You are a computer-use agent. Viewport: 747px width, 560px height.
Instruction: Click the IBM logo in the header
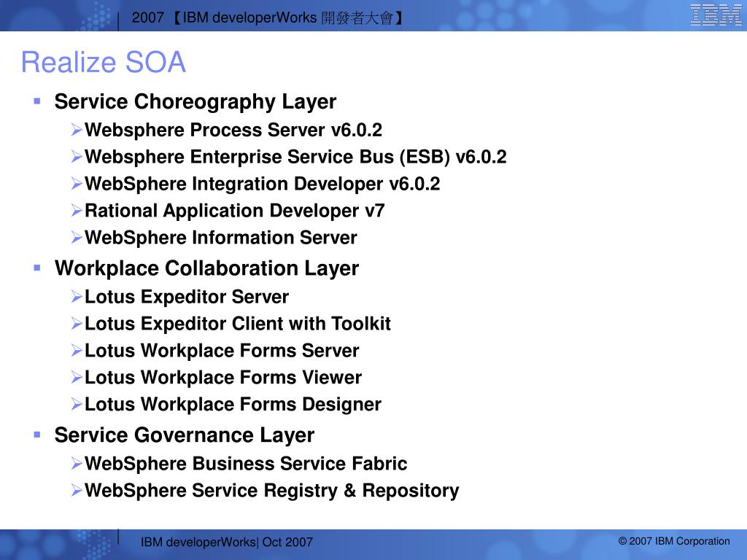click(x=716, y=15)
